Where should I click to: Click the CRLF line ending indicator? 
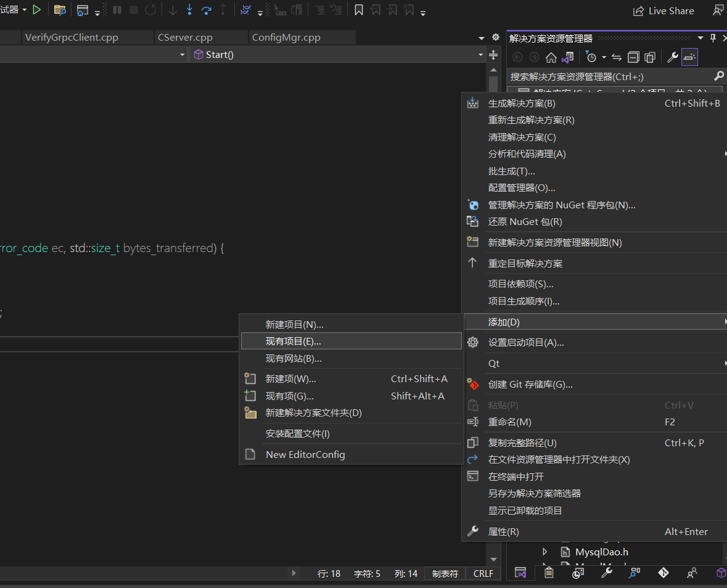483,574
